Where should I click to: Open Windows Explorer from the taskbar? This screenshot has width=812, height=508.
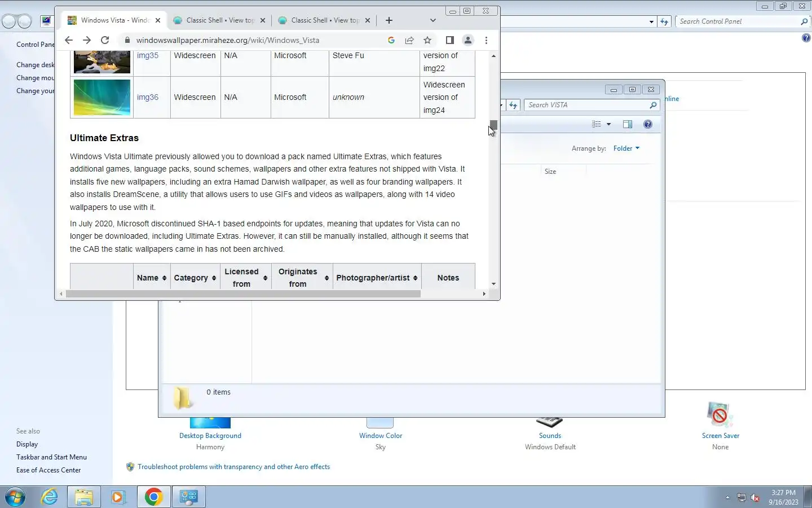coord(84,497)
